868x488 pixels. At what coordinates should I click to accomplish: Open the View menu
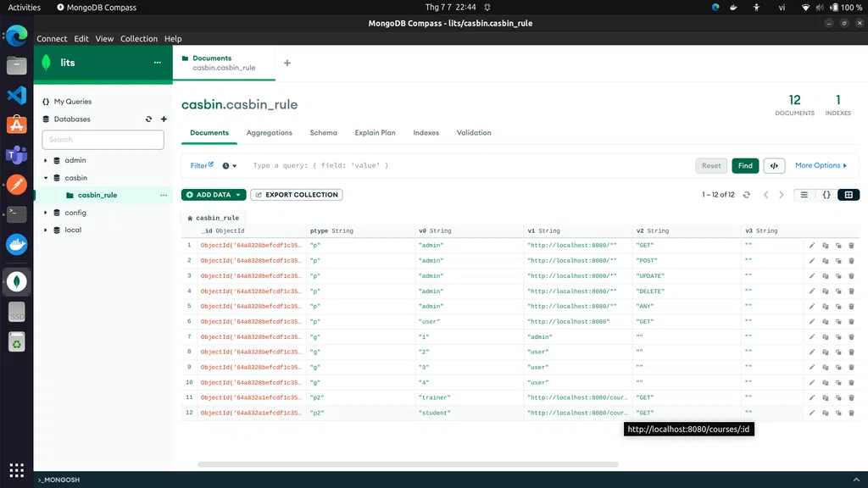[104, 39]
